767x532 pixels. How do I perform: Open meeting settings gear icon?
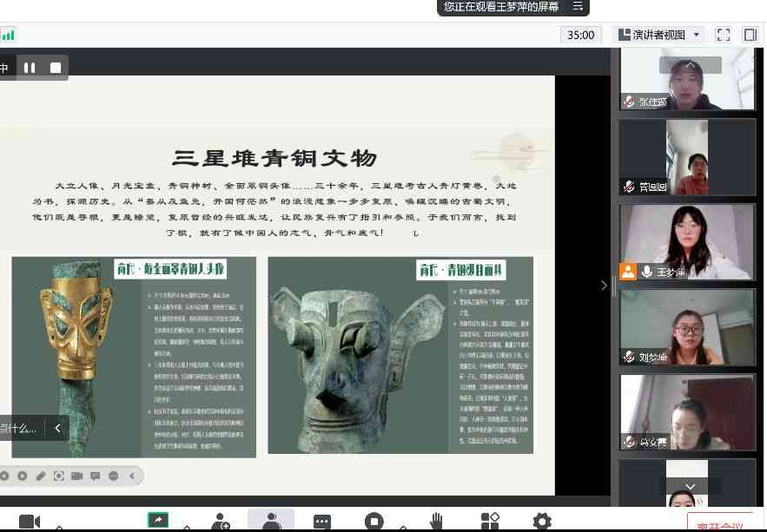[542, 521]
